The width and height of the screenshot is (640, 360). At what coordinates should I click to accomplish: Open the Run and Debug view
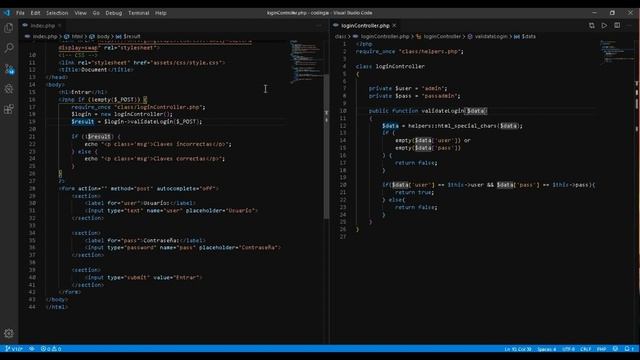coord(9,89)
